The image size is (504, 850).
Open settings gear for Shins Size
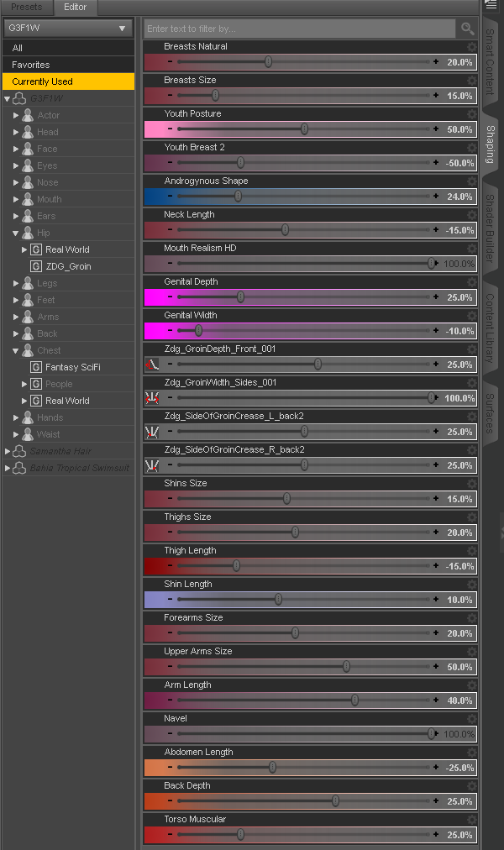click(472, 484)
